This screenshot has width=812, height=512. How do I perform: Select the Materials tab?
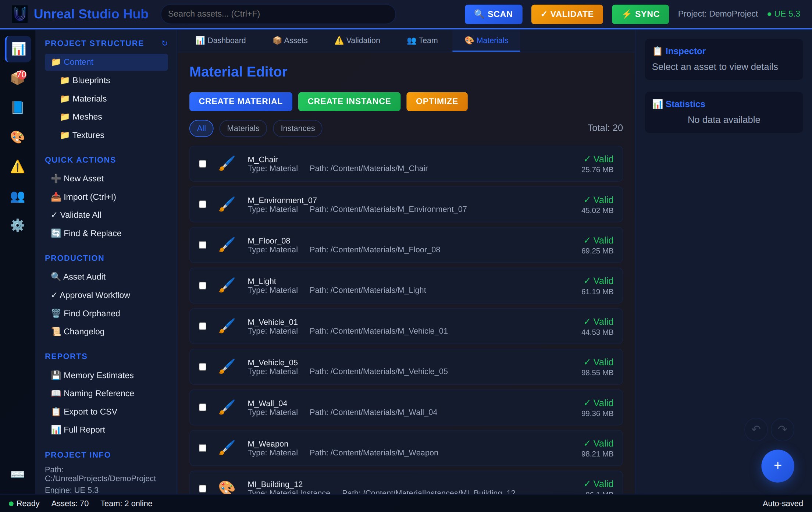point(486,40)
